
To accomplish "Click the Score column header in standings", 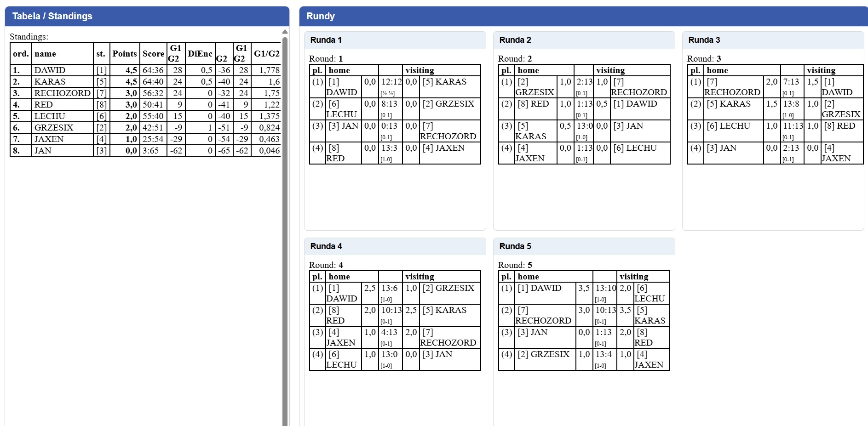I will point(153,54).
